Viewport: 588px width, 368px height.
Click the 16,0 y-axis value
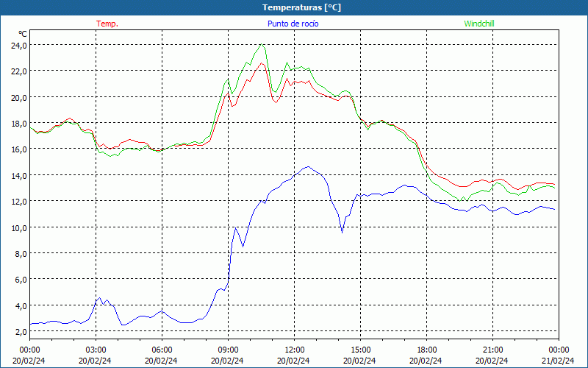click(x=19, y=149)
